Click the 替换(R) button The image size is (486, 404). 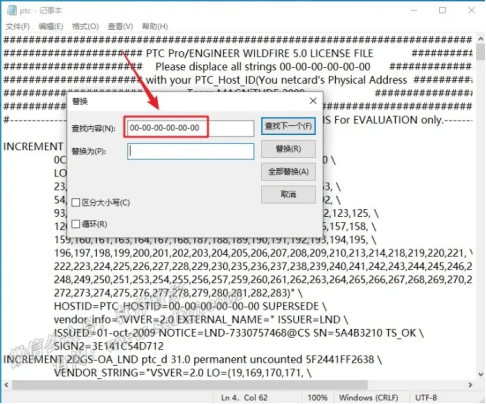coord(288,149)
